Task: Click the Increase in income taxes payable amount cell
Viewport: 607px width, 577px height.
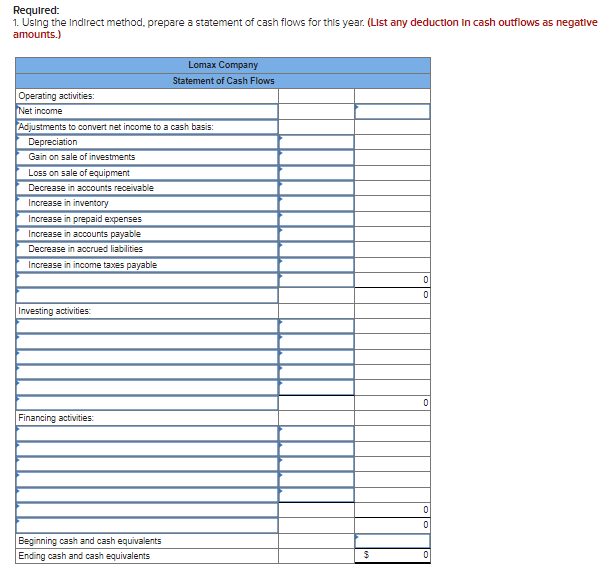Action: [316, 265]
